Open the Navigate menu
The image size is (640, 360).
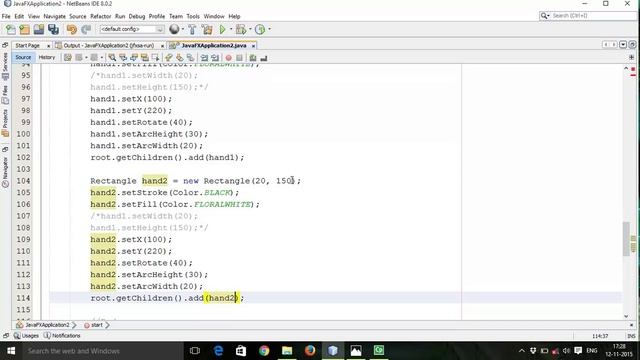coord(54,16)
